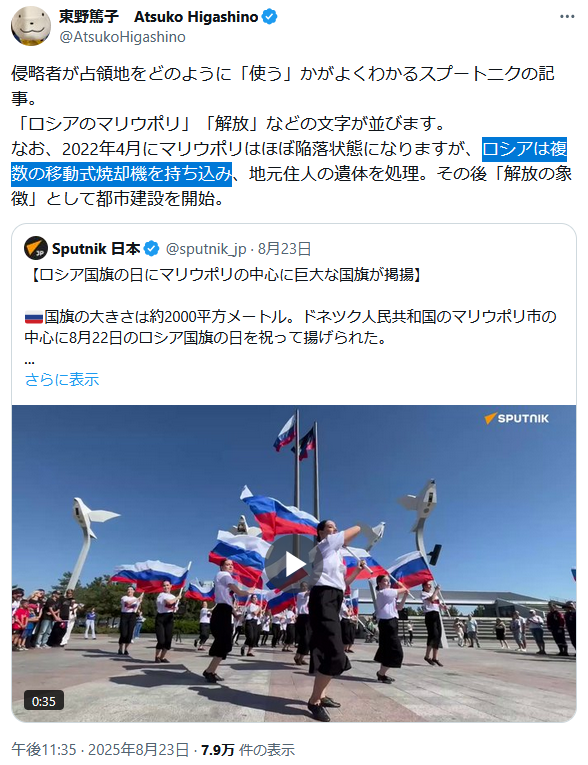
Task: Open the three-dot more options menu
Action: (x=567, y=17)
